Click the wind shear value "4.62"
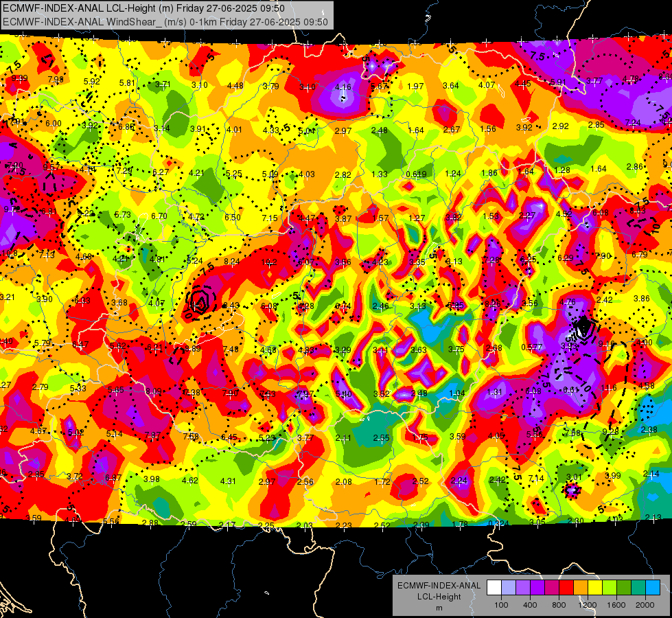Viewport: 672px width, 618px height. [x=190, y=481]
